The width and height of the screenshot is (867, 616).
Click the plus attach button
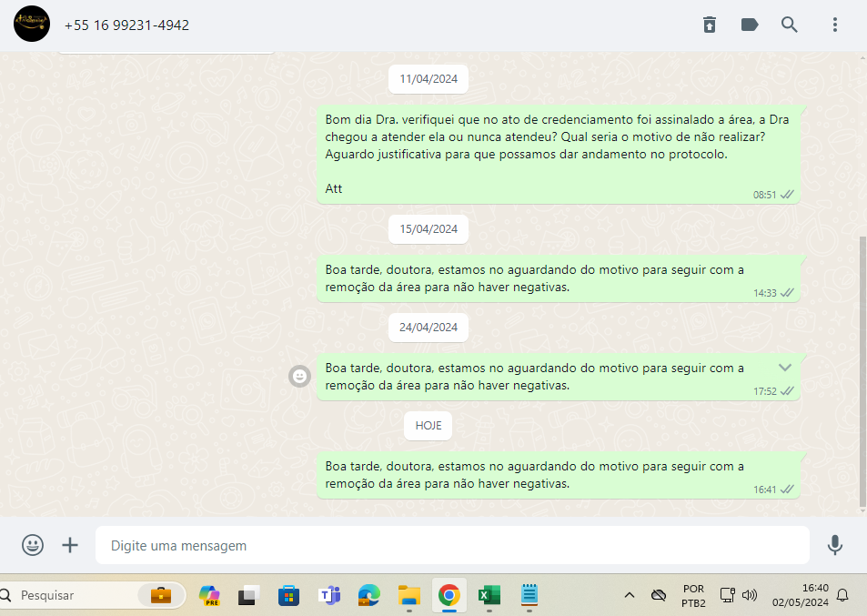[70, 545]
